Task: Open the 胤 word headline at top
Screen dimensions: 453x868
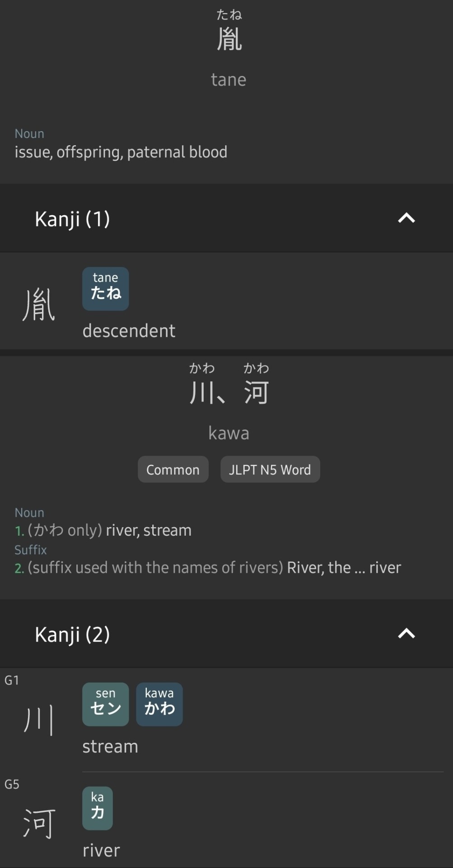Action: (229, 39)
